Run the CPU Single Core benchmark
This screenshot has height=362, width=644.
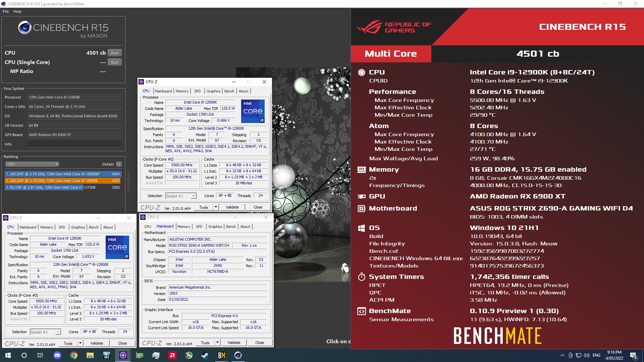[x=115, y=62]
